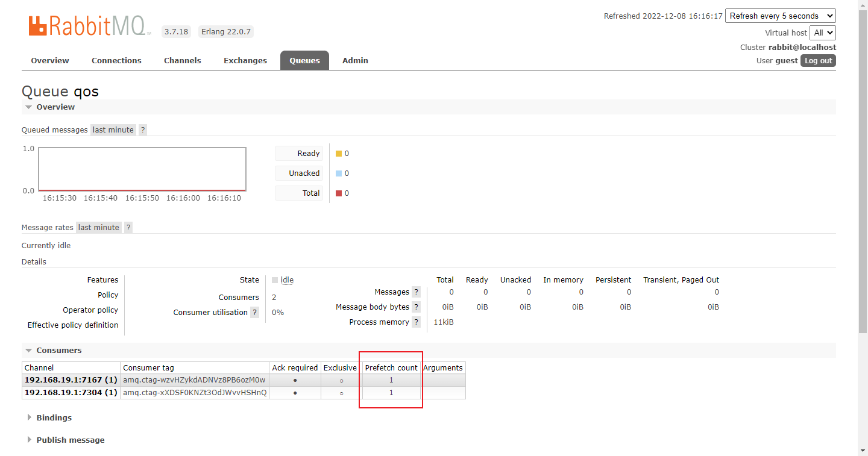This screenshot has height=456, width=868.
Task: Open help for Message rates
Action: 128,227
